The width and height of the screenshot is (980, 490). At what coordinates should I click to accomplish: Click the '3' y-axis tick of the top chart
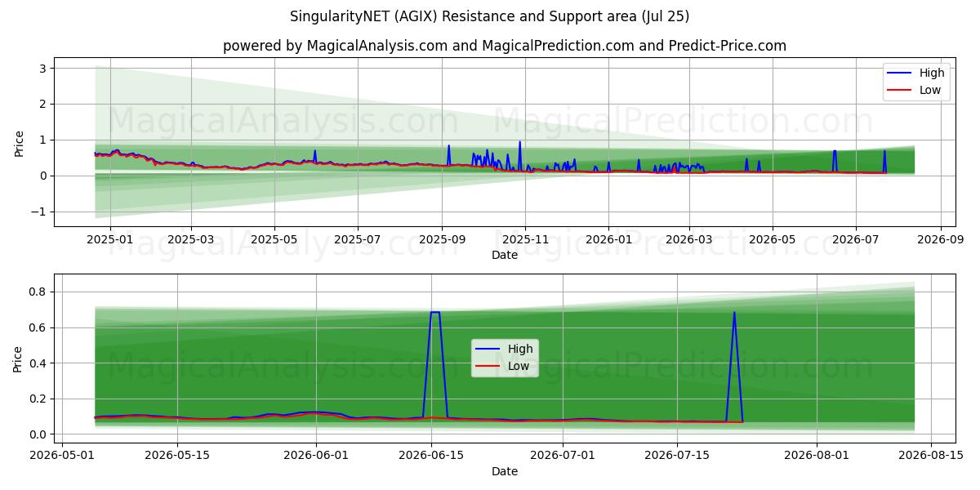44,69
